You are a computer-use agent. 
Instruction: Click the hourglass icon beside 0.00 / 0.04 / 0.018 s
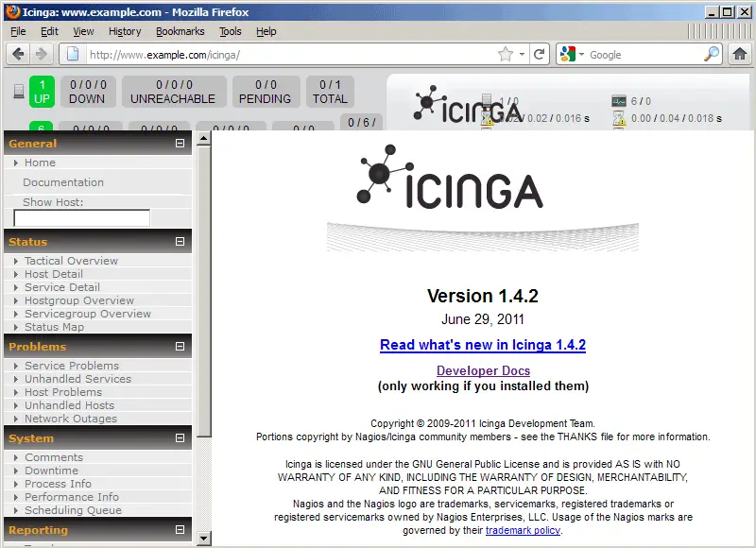pyautogui.click(x=619, y=118)
